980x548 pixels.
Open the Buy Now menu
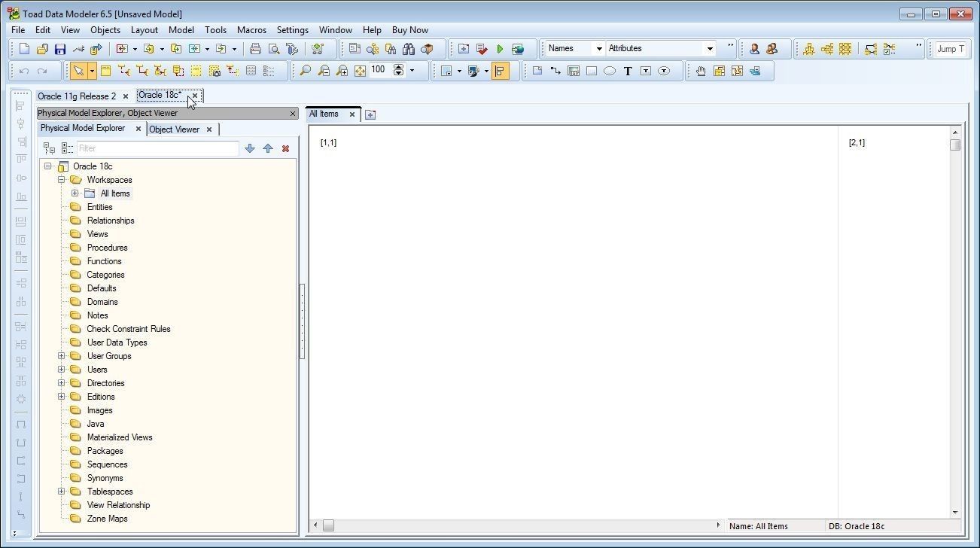pos(410,30)
